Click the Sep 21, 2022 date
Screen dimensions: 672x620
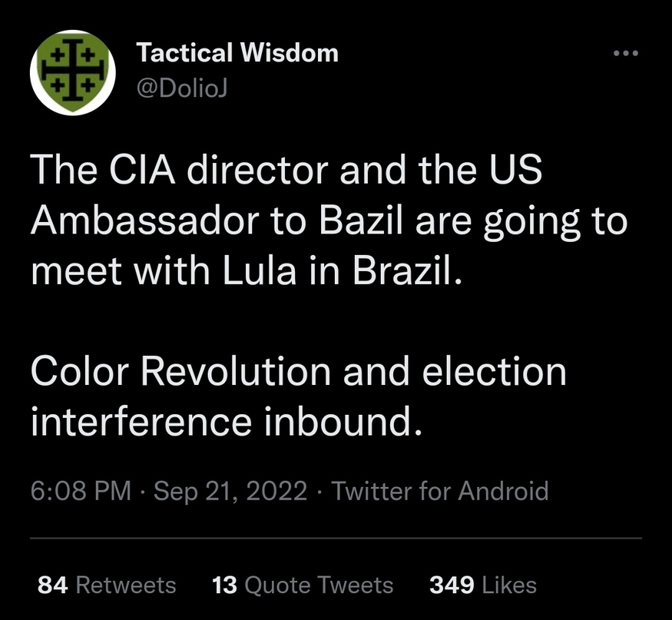230,490
